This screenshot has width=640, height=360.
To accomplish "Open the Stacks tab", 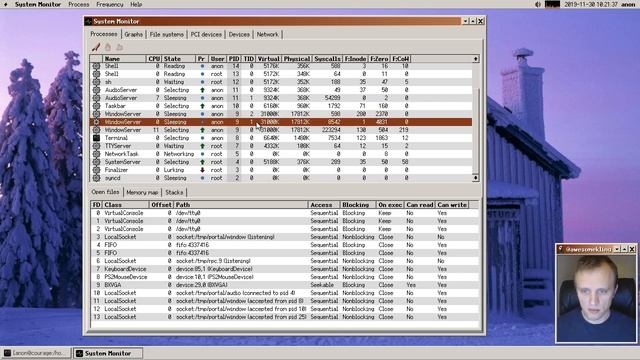I will click(x=174, y=192).
